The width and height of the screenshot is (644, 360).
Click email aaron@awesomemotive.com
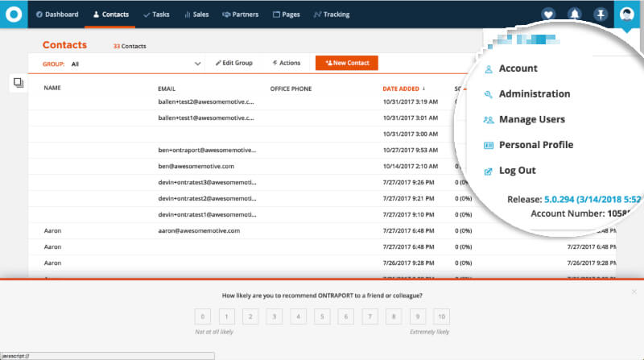point(199,230)
